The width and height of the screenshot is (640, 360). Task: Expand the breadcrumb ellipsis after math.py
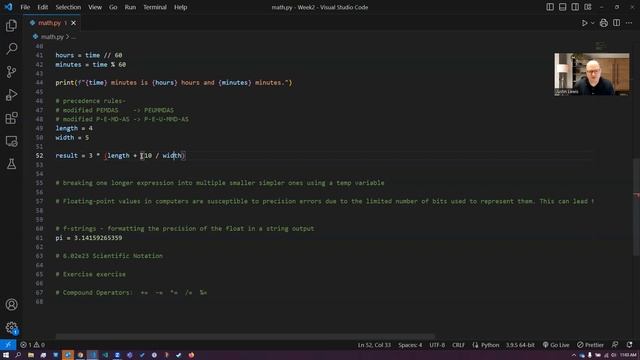74,37
